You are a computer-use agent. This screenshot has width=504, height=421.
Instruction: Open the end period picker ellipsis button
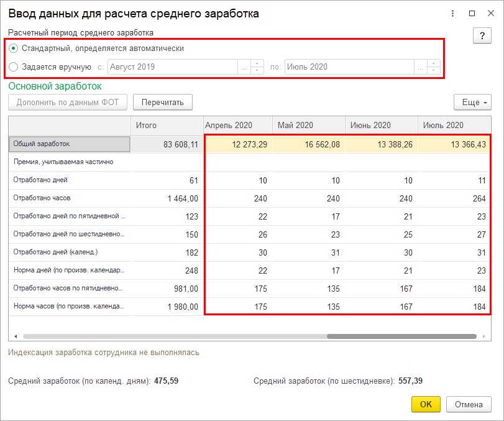(421, 67)
